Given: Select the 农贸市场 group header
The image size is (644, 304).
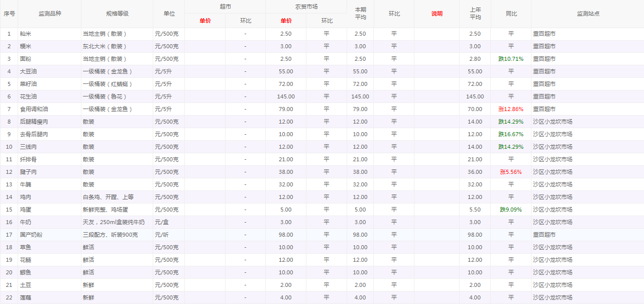Looking at the screenshot, I should point(306,7).
